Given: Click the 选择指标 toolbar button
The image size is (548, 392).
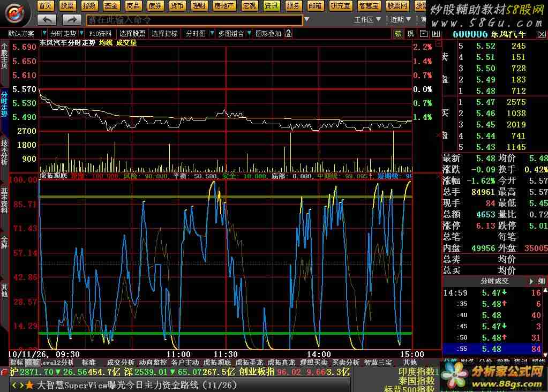Looking at the screenshot, I should (164, 34).
